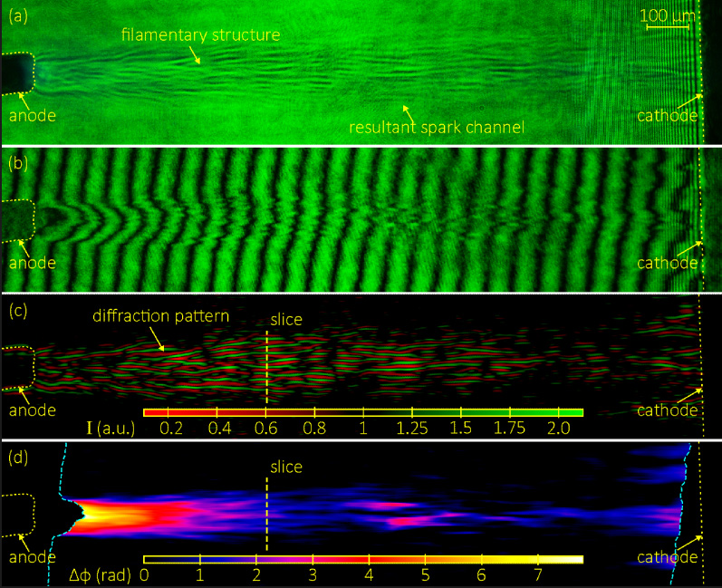Click the "(d)" panel label
This screenshot has height=588, width=722.
(18, 458)
